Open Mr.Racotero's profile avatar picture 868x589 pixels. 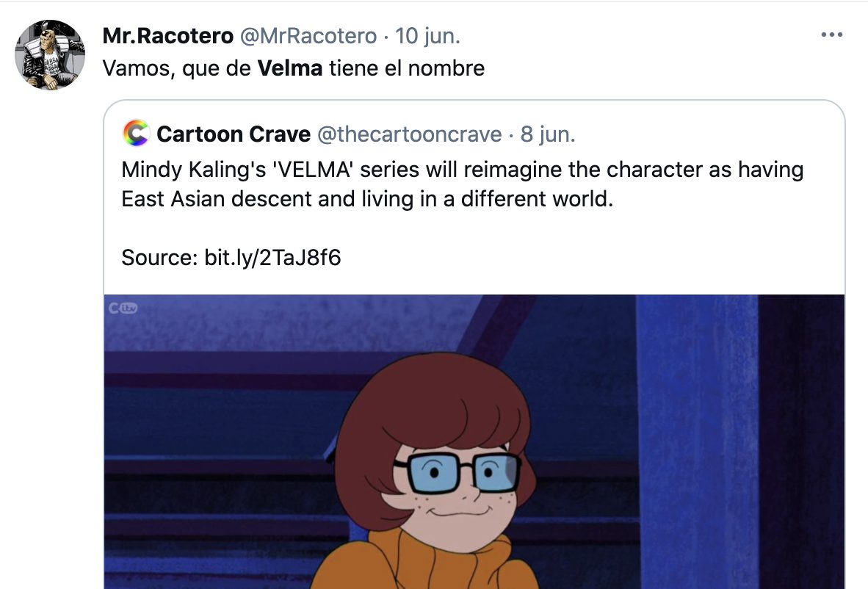[x=50, y=55]
